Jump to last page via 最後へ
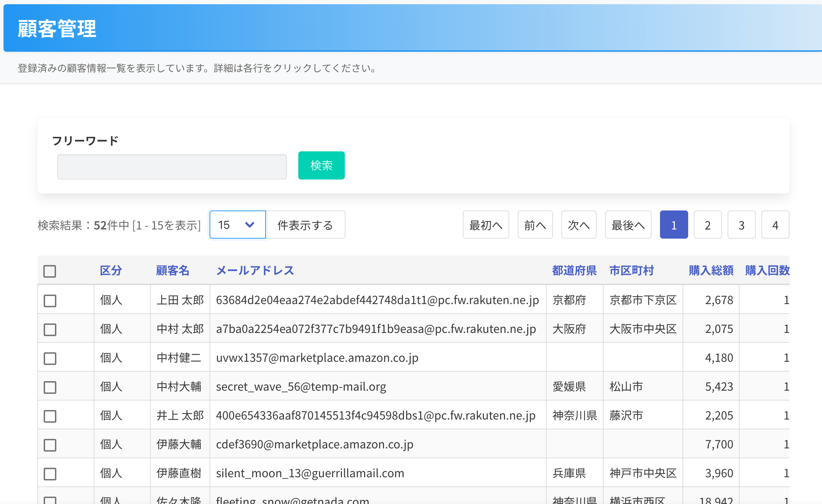Screen dimensions: 822x504 pyautogui.click(x=628, y=225)
